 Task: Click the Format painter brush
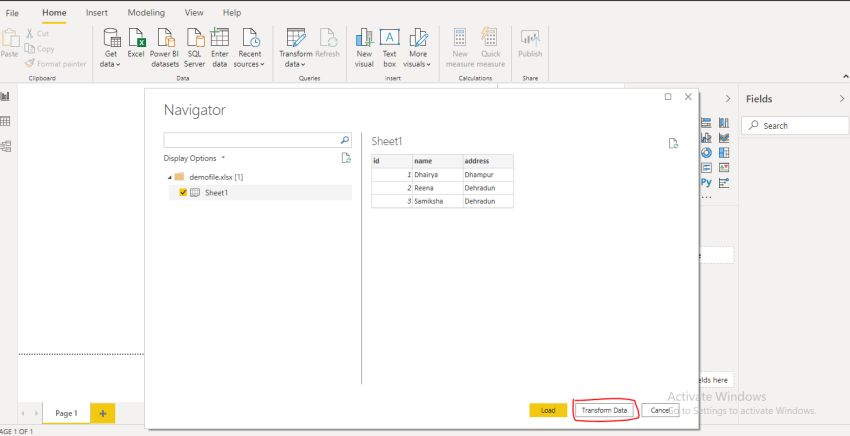point(29,63)
